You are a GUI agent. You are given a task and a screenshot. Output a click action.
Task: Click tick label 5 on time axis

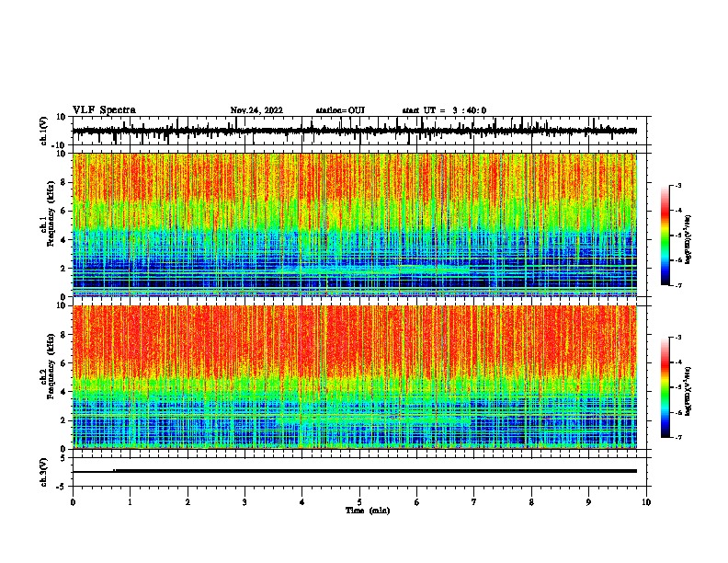point(359,501)
